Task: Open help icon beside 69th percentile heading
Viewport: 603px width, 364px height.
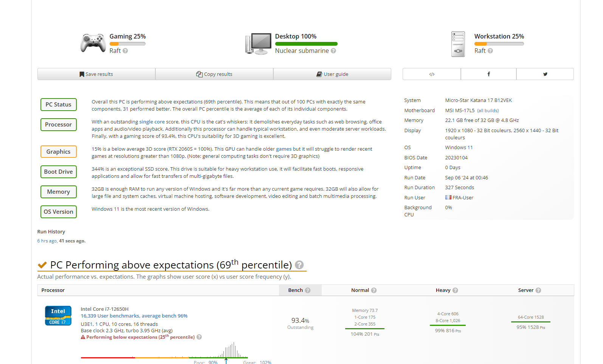Action: 299,265
